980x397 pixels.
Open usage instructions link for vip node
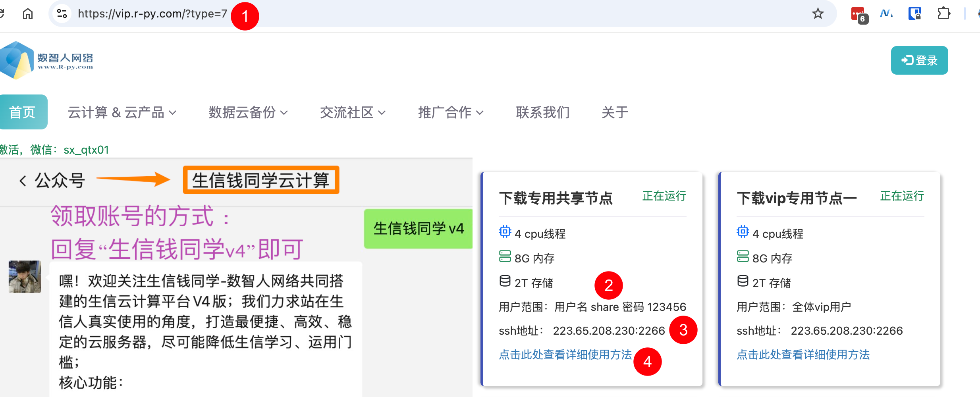[803, 355]
